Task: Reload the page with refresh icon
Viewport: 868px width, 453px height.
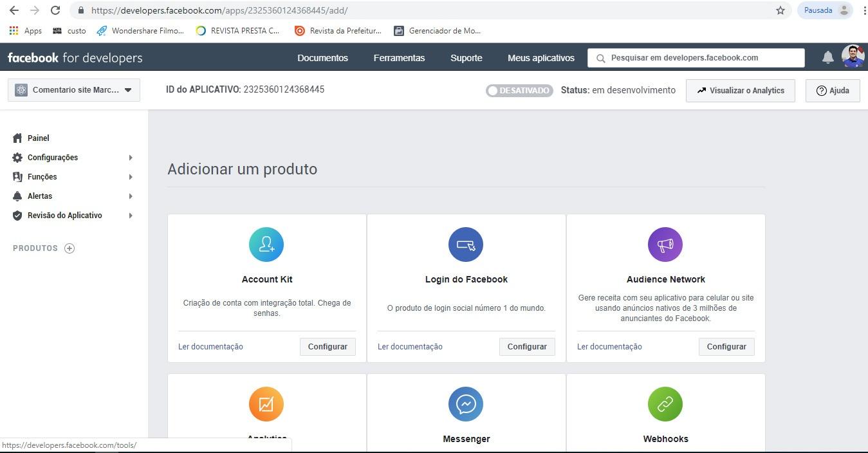Action: 55,10
